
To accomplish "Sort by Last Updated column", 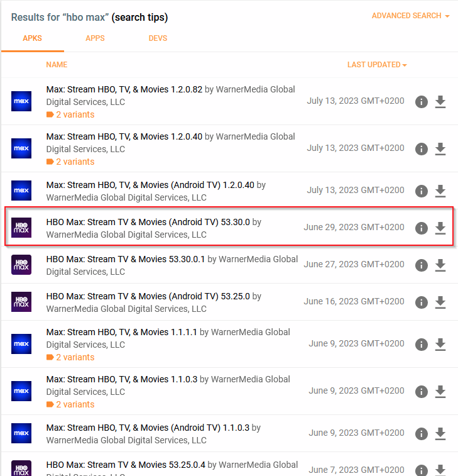I will [x=377, y=65].
